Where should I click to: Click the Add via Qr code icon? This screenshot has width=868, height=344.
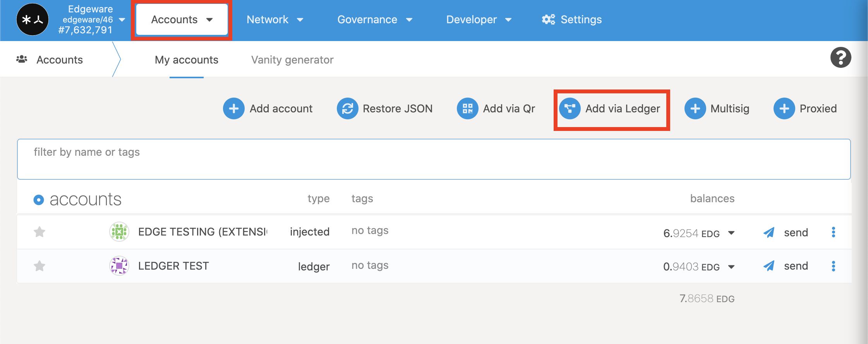click(x=467, y=108)
